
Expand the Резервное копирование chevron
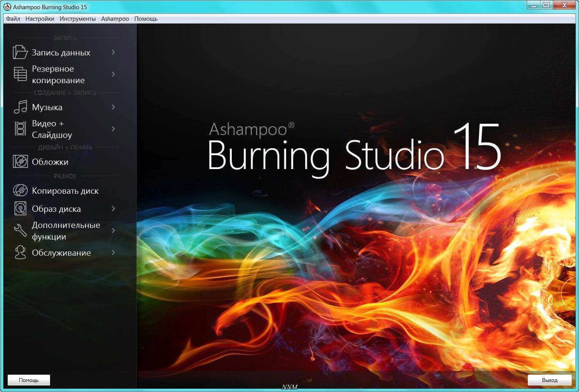pos(113,74)
